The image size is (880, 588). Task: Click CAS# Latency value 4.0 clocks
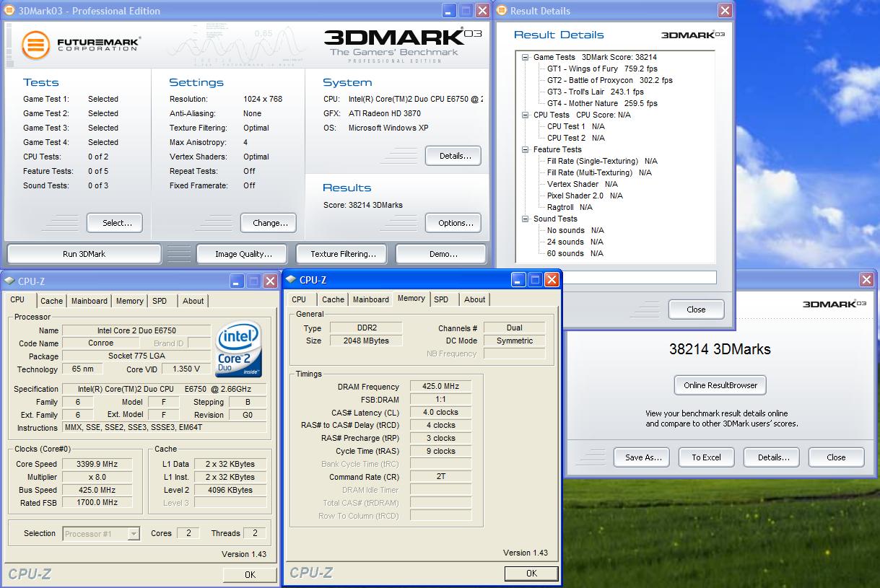tap(440, 413)
